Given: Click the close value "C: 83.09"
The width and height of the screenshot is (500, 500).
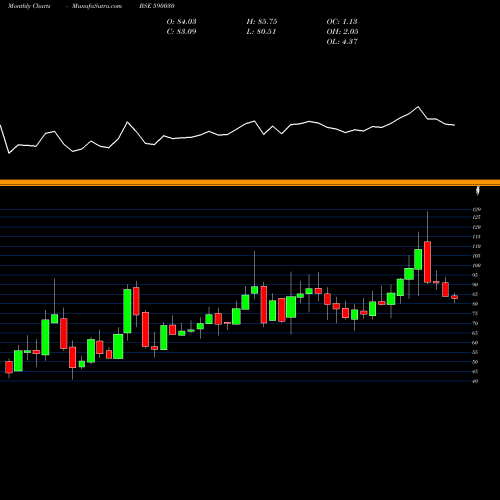Looking at the screenshot, I should tap(182, 32).
